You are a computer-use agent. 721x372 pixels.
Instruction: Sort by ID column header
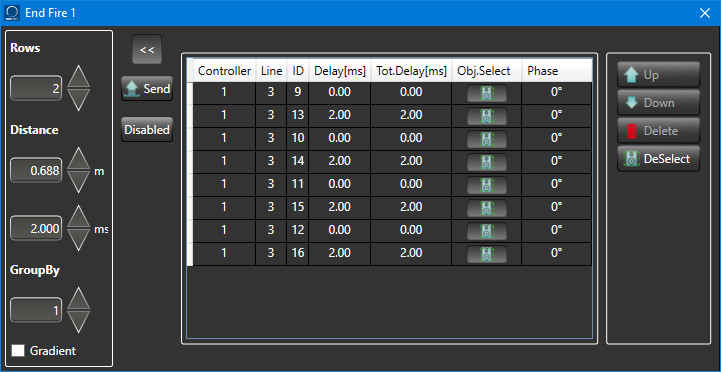coord(298,71)
